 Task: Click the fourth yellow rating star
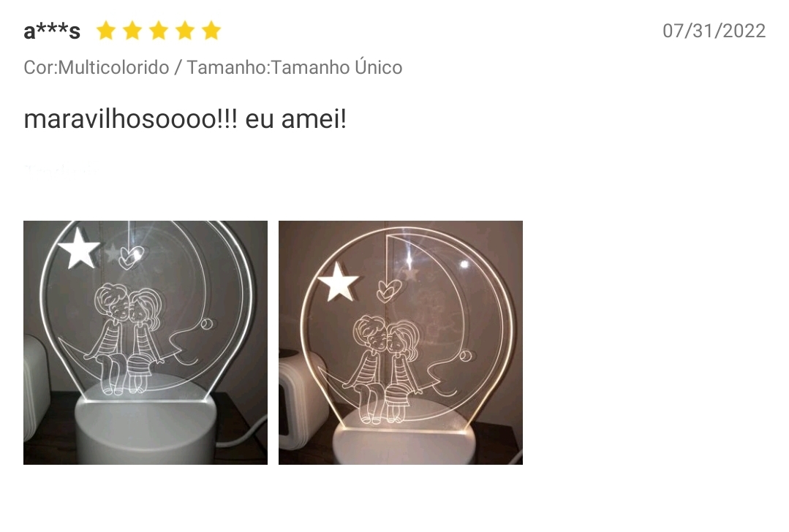click(185, 31)
